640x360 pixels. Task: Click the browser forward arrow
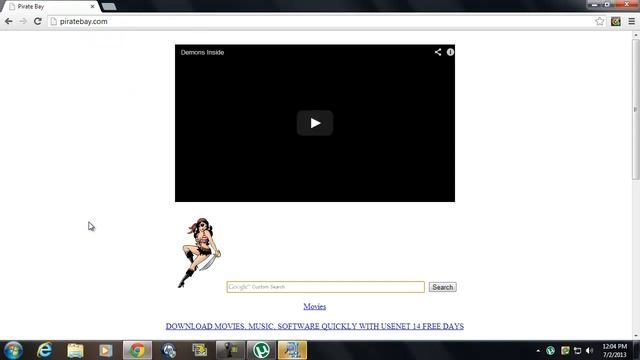click(23, 21)
